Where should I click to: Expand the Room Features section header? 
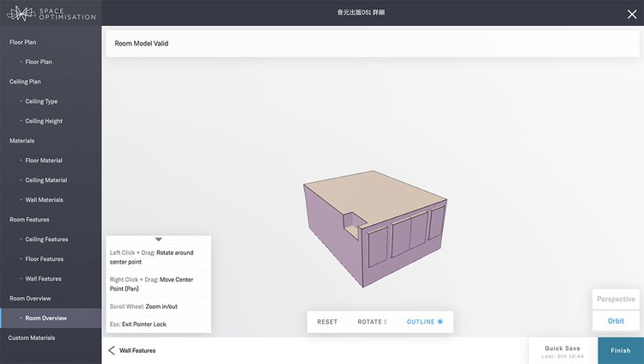tap(29, 220)
